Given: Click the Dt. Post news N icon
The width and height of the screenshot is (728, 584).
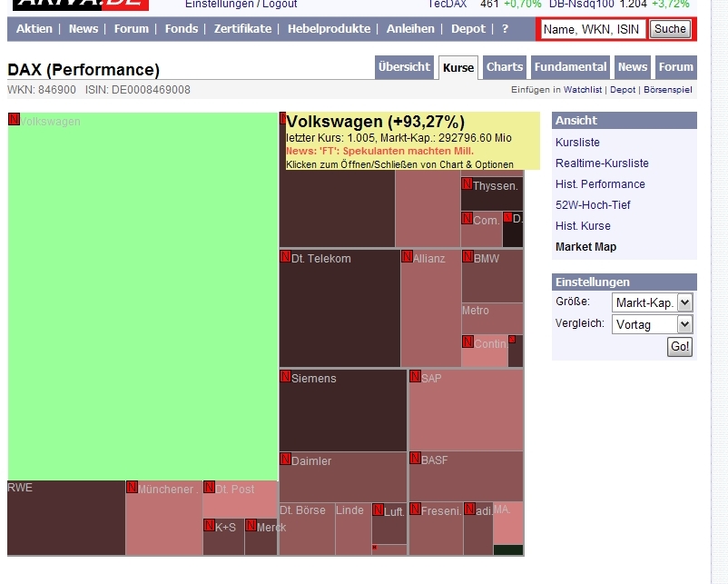Looking at the screenshot, I should [x=210, y=487].
